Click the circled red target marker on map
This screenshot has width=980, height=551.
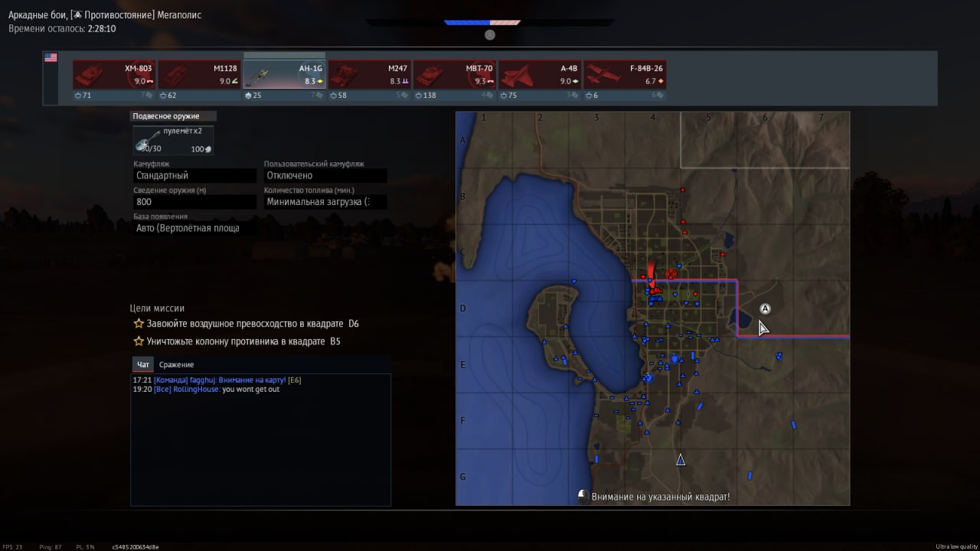[x=671, y=274]
